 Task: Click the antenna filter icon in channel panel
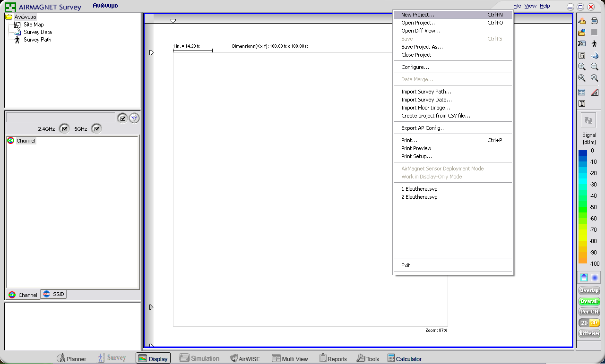tap(134, 118)
